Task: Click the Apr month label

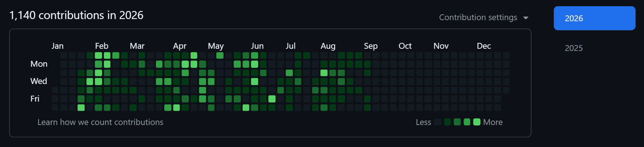Action: click(x=180, y=46)
